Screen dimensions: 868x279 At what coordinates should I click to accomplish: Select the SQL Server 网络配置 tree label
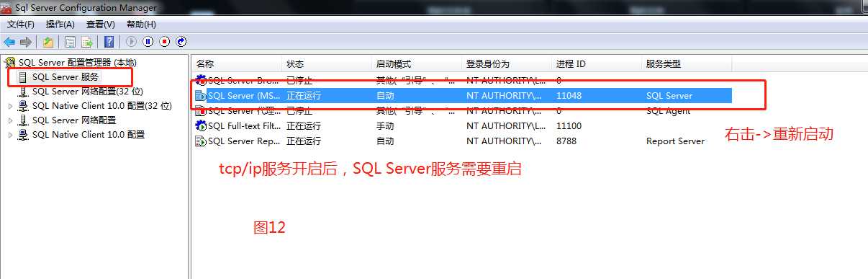pyautogui.click(x=73, y=120)
